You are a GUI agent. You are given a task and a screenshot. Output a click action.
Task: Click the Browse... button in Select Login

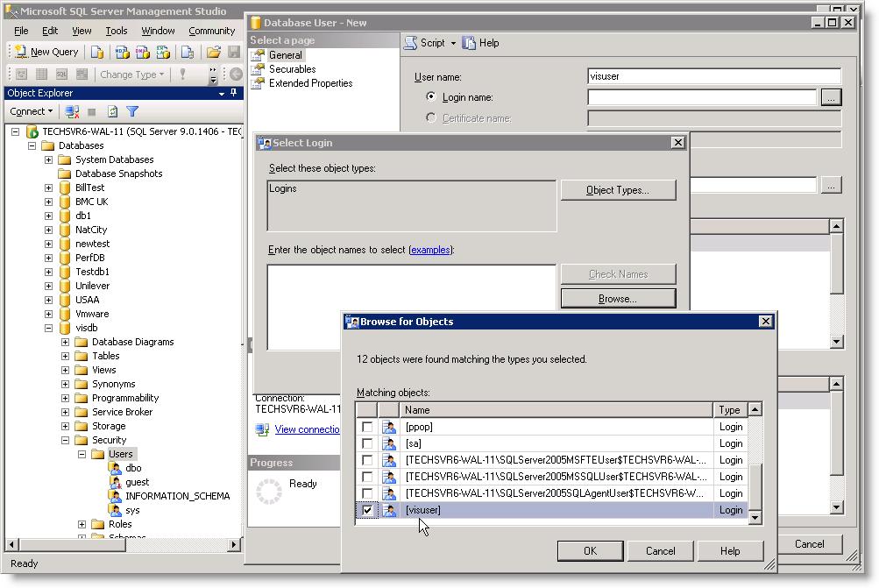tap(619, 299)
